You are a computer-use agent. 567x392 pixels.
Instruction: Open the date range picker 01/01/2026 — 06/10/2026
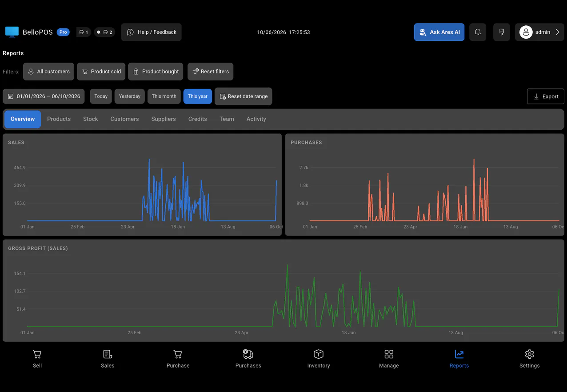click(44, 96)
